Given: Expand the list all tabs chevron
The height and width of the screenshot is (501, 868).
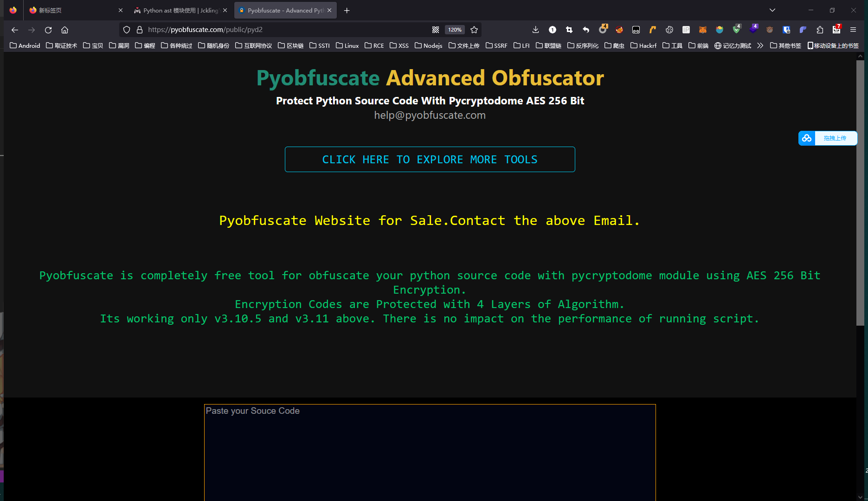Looking at the screenshot, I should click(x=772, y=10).
